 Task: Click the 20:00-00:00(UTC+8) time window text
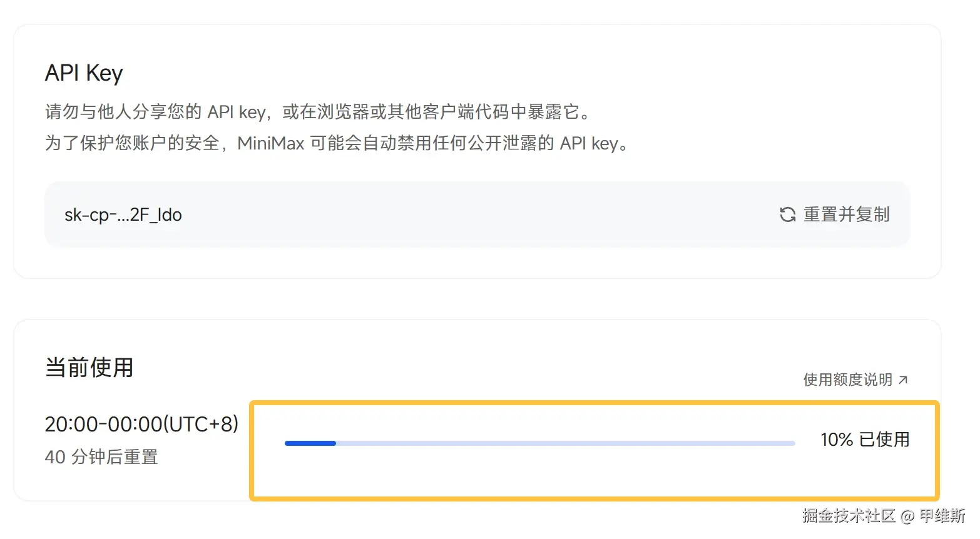[141, 424]
